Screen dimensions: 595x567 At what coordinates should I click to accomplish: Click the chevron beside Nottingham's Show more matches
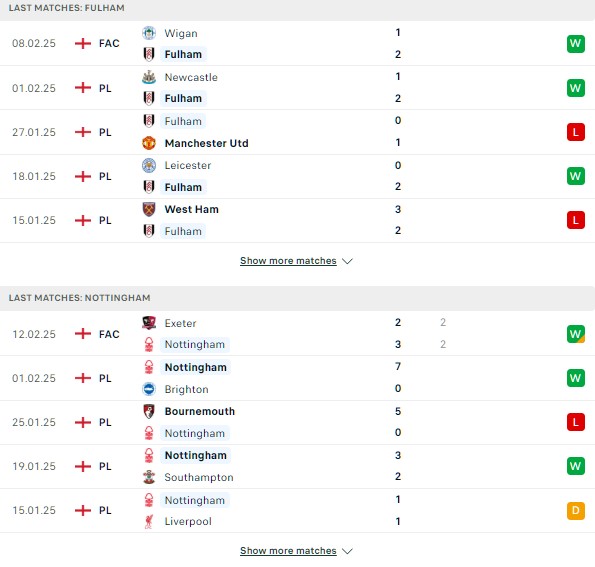tap(347, 551)
